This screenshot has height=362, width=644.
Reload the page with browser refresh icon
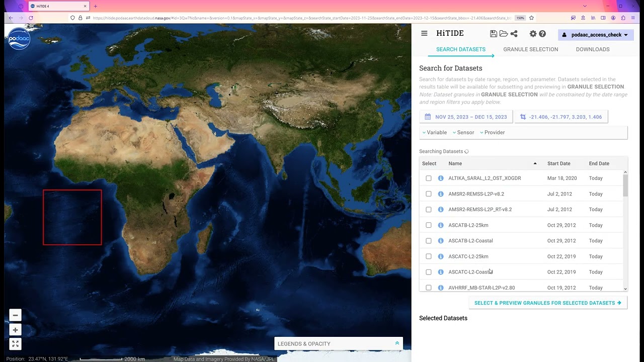pos(31,18)
